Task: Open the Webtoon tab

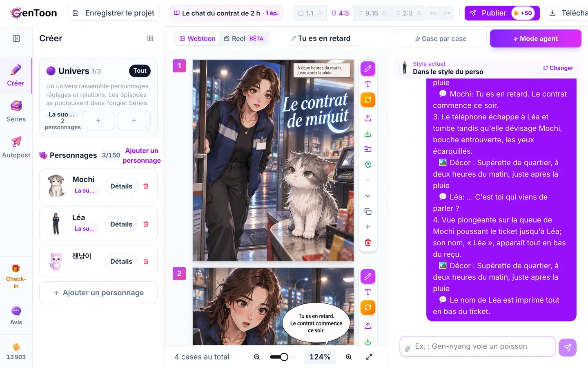Action: (198, 38)
